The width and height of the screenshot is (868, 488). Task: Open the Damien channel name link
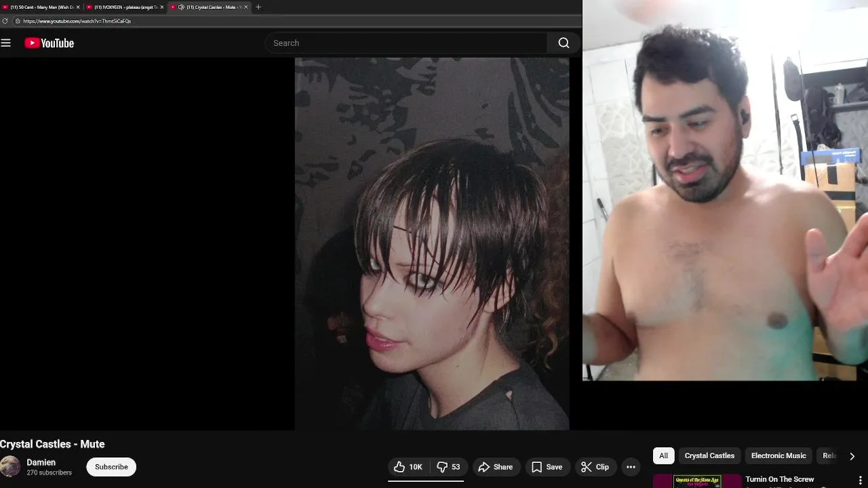[x=41, y=462]
